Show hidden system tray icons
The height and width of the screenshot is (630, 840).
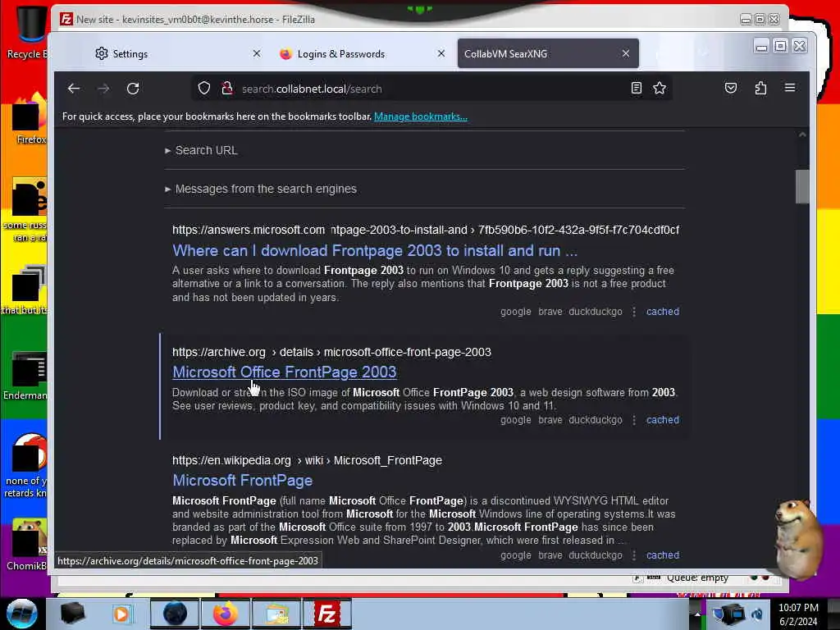tap(697, 614)
